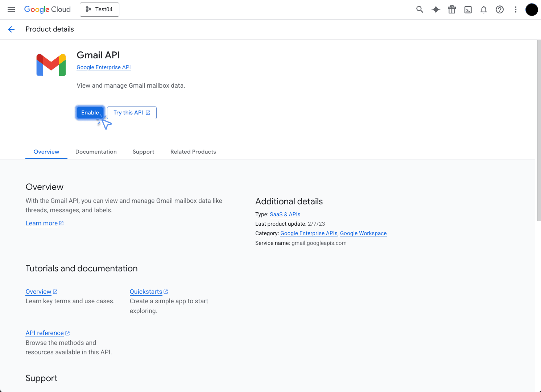Open the Test04 project picker
Viewport: 541px width, 392px height.
99,9
